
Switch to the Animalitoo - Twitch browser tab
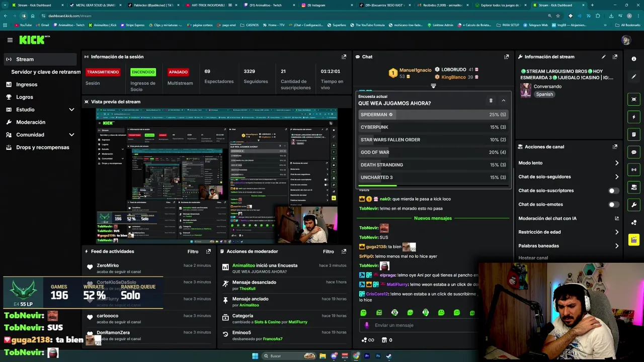[270, 5]
